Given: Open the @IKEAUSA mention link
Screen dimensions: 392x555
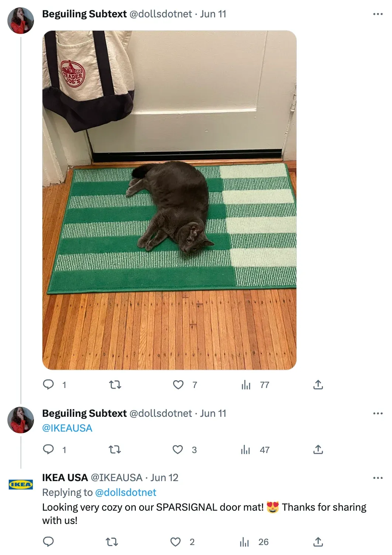Looking at the screenshot, I should 67,428.
